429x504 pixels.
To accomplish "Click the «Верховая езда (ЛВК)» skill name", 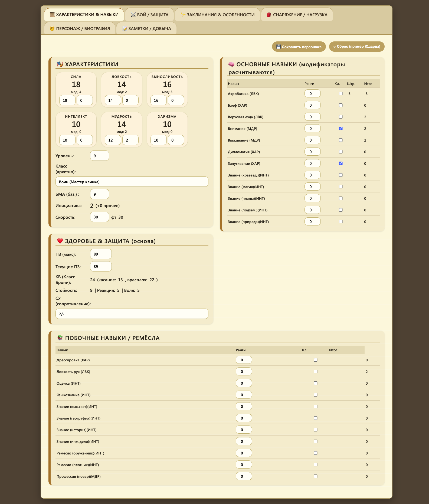I will click(x=245, y=117).
